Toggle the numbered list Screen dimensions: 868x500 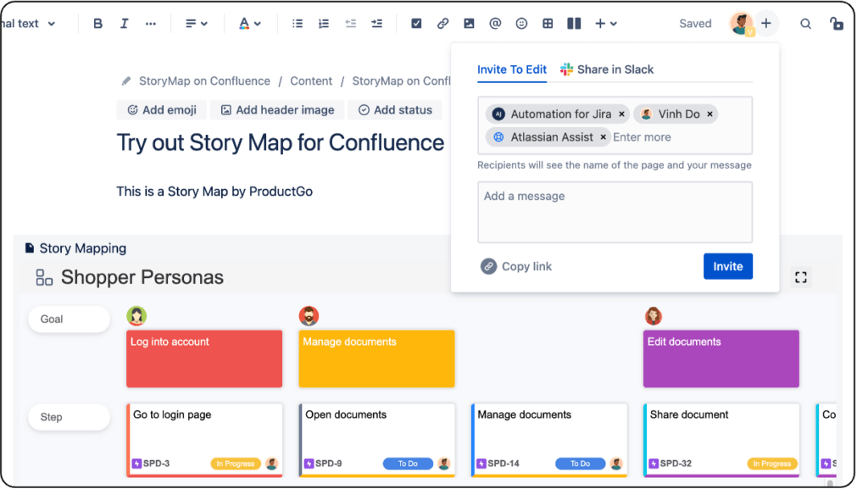click(x=324, y=23)
